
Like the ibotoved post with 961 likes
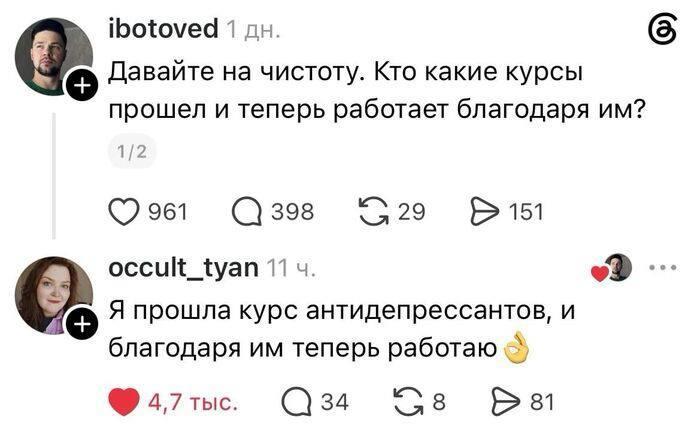point(124,212)
